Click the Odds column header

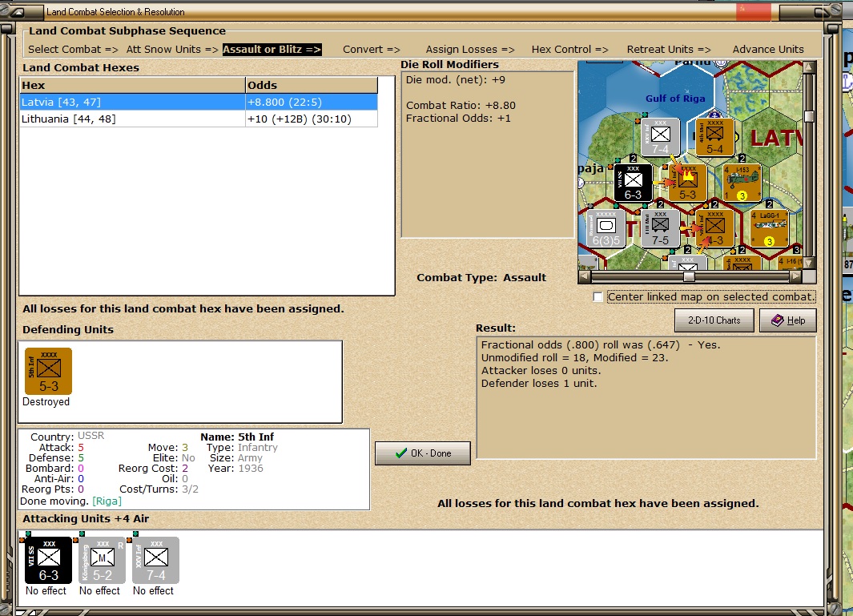point(312,86)
